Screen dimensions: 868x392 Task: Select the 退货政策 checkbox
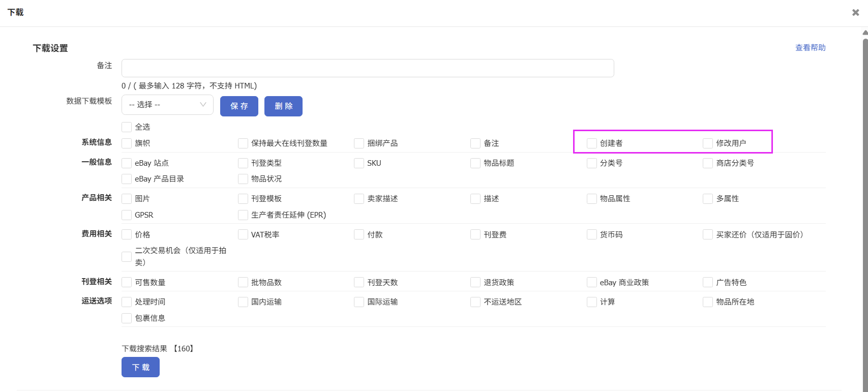[x=475, y=282]
